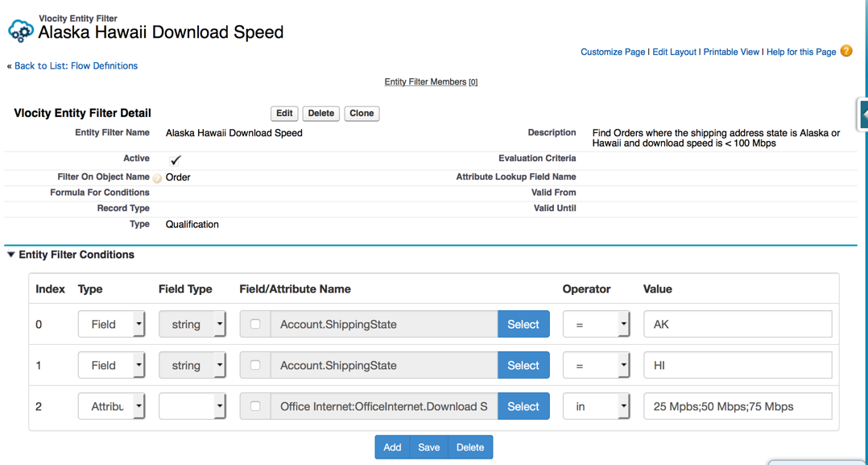The height and width of the screenshot is (465, 868).
Task: Click Select button in index 1 row
Action: (523, 365)
